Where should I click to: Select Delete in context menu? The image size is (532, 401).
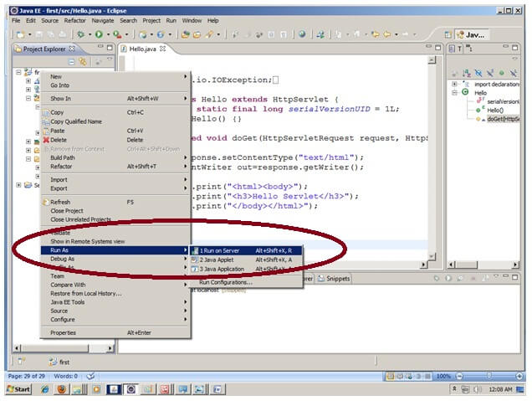tap(115, 140)
